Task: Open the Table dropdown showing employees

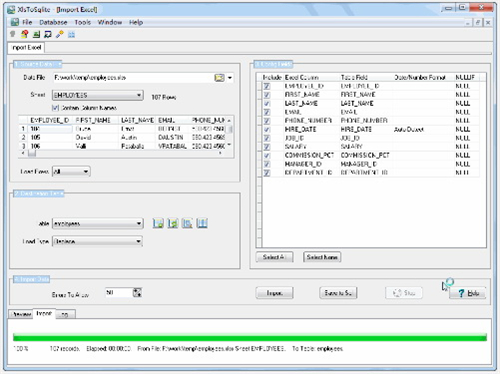Action: (98, 223)
